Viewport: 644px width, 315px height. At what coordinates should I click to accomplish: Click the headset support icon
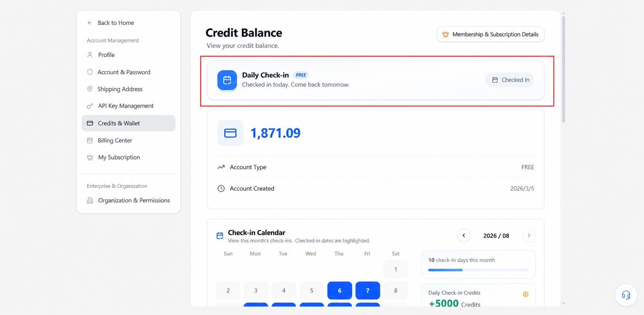pyautogui.click(x=626, y=295)
